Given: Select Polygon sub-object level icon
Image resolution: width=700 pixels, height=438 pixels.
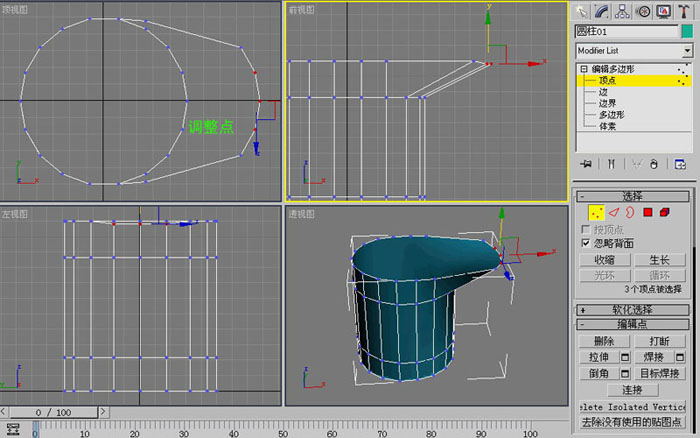Looking at the screenshot, I should 648,213.
